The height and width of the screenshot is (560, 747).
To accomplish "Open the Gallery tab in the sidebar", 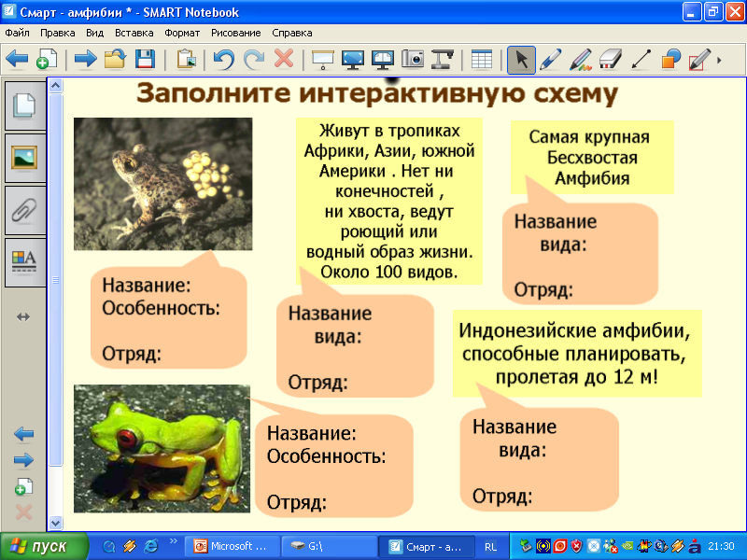I will (x=24, y=156).
